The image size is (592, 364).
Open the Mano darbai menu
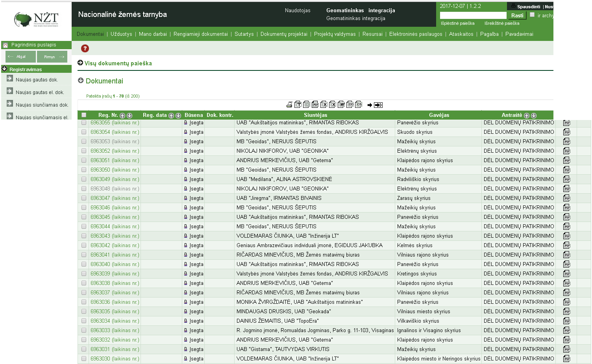click(153, 34)
